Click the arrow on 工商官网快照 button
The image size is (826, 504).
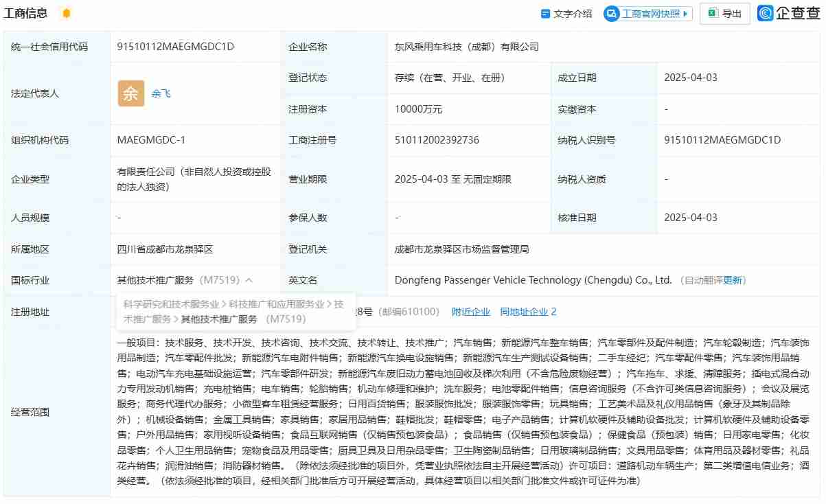coord(684,12)
